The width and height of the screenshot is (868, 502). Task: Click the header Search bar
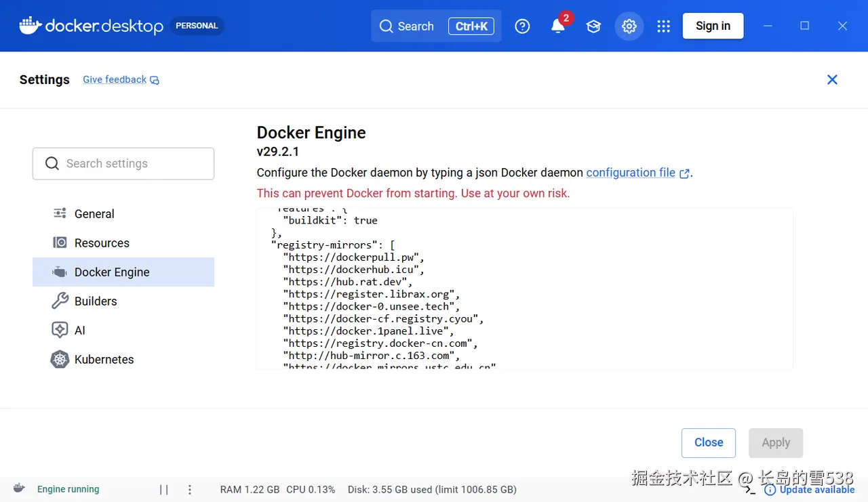coord(436,26)
